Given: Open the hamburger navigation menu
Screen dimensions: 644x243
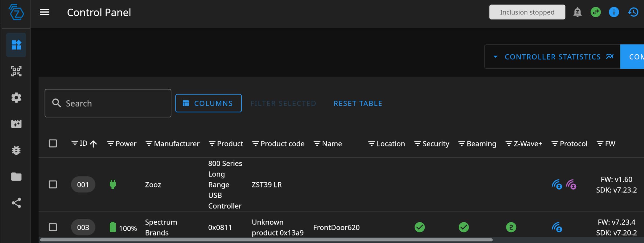Looking at the screenshot, I should [x=45, y=12].
